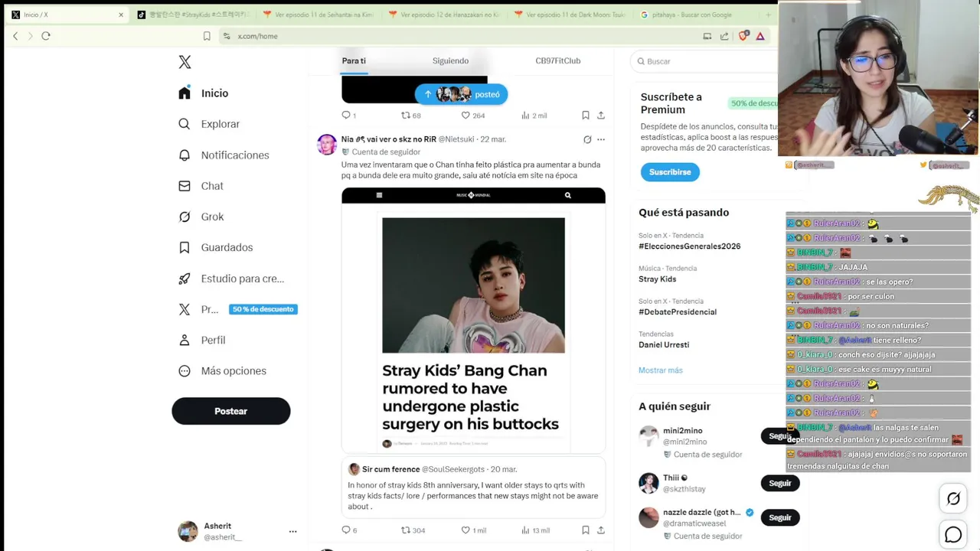Viewport: 980px width, 551px height.
Task: Click the Buscar search field
Action: tap(704, 61)
